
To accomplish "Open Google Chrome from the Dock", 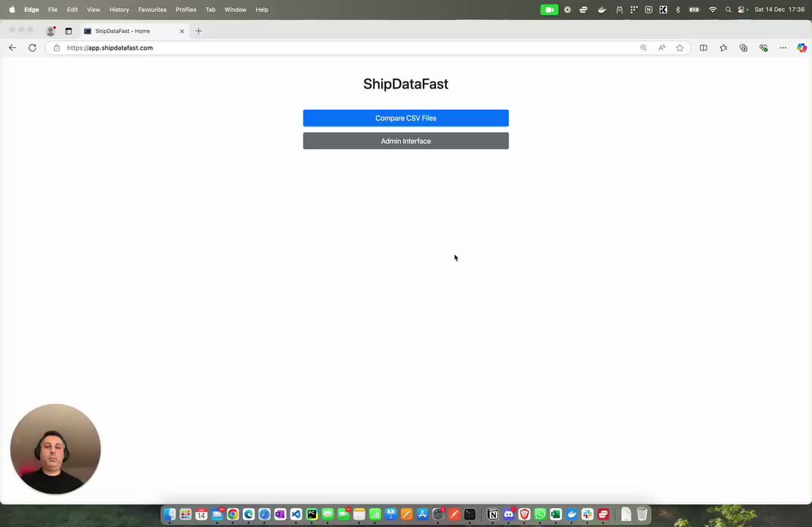I will click(x=233, y=514).
